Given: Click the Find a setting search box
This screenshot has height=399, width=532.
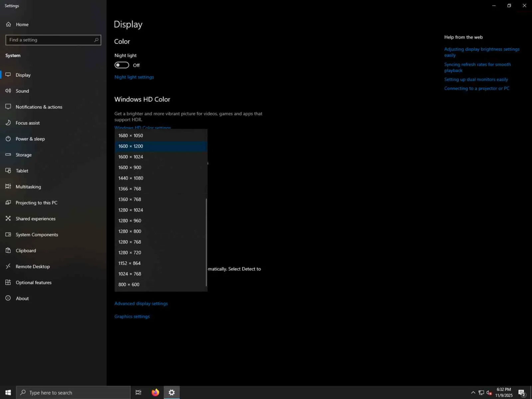Looking at the screenshot, I should pyautogui.click(x=53, y=40).
